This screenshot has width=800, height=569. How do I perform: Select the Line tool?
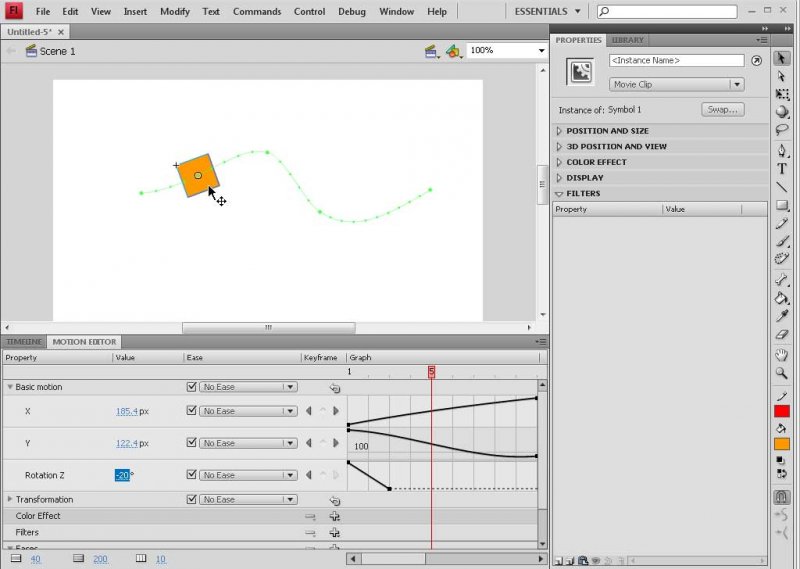[x=782, y=187]
